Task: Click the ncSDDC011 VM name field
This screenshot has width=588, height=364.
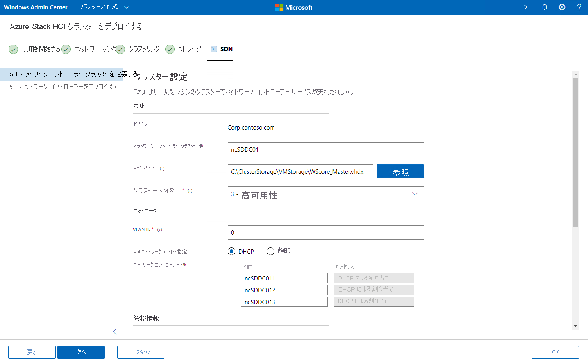Action: [284, 278]
